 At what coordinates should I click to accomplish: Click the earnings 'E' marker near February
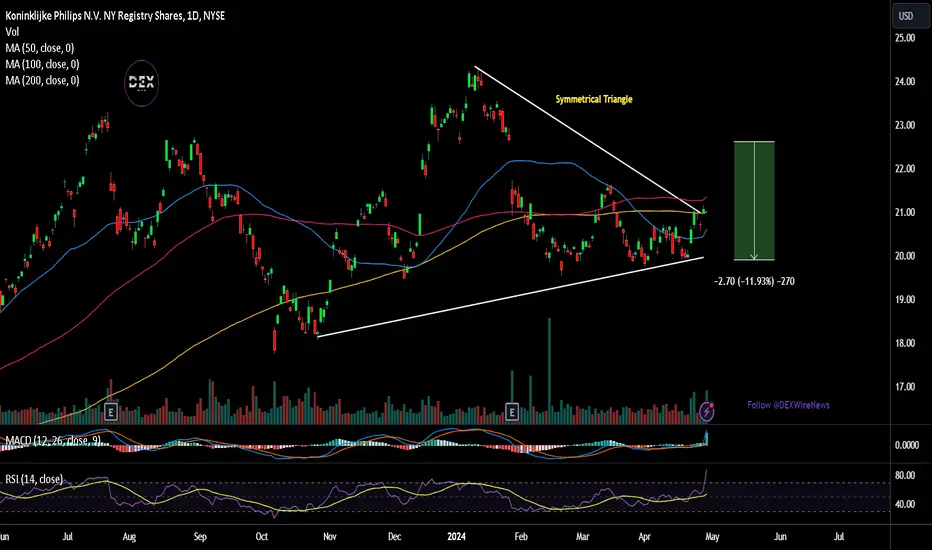(512, 411)
